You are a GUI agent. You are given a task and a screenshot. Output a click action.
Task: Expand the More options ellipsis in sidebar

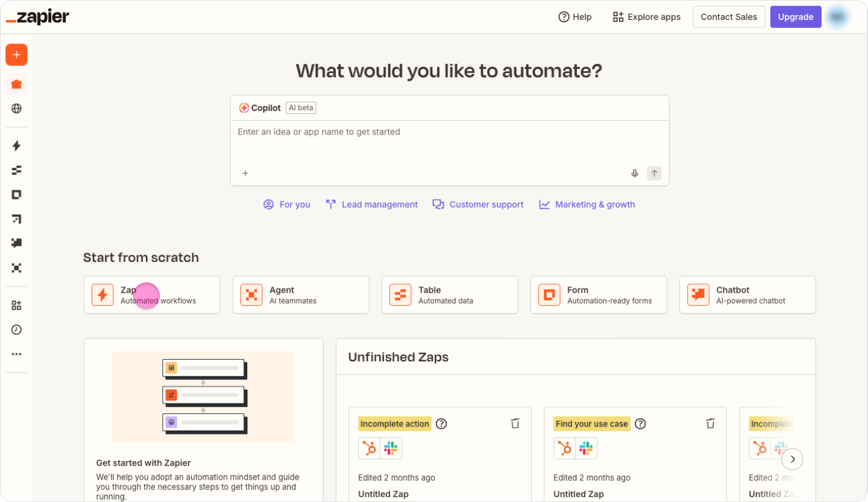(x=16, y=354)
